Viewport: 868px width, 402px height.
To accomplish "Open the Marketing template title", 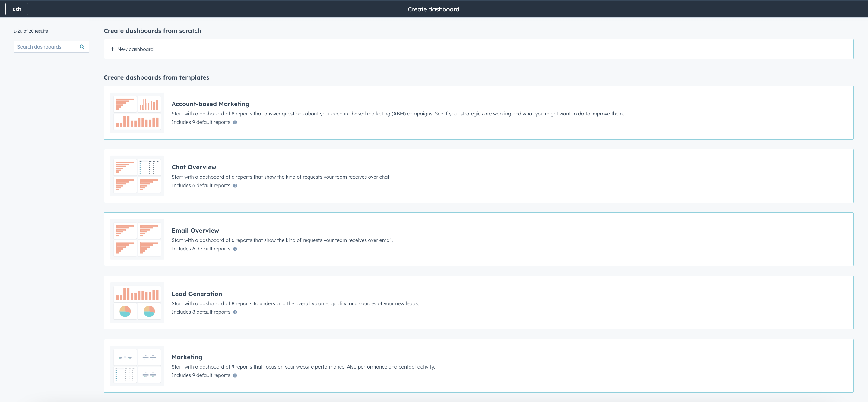I will (x=187, y=357).
